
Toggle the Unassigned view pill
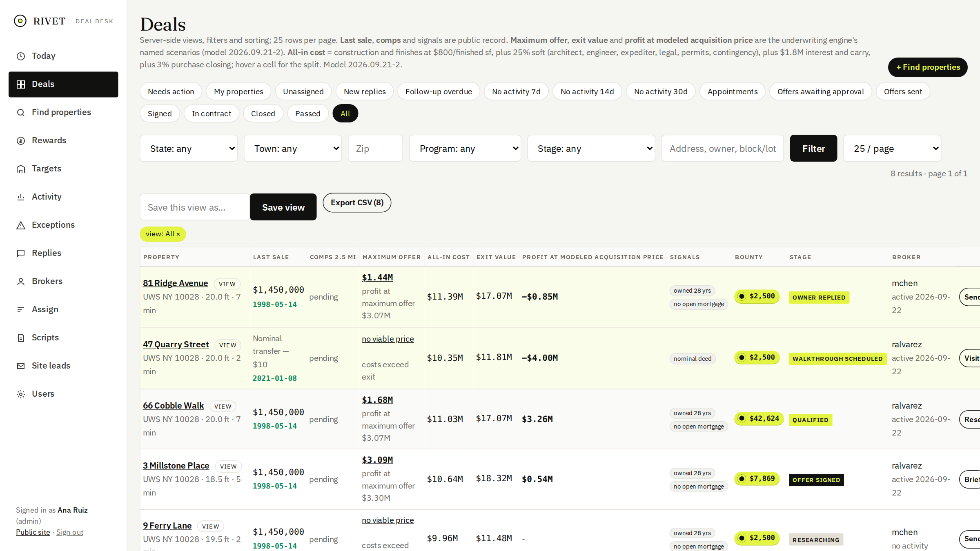pyautogui.click(x=303, y=91)
